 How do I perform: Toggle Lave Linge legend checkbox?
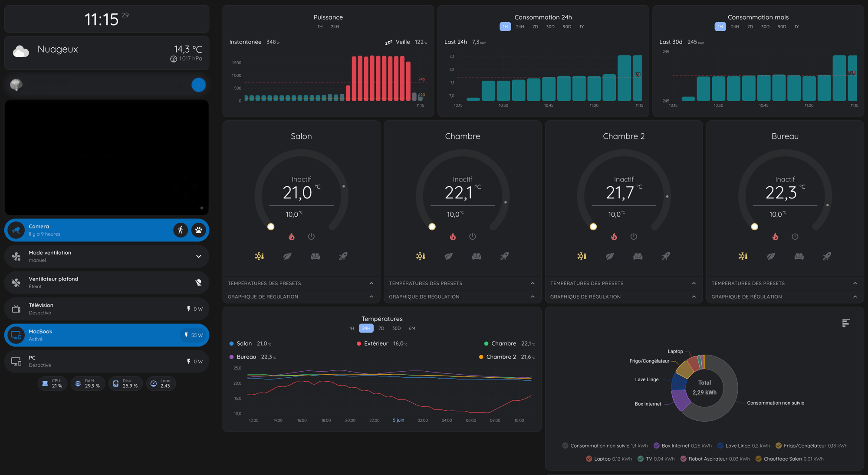720,445
